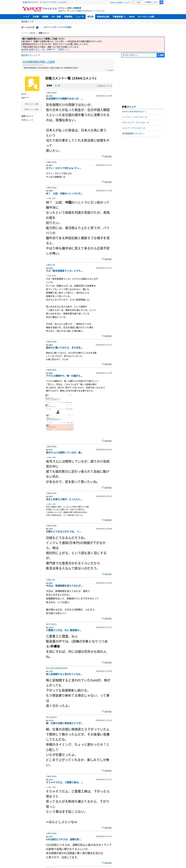The width and height of the screenshot is (186, 868).
Task: Open new thread (株)情報戦略テクノロジー
Action: (133, 133)
